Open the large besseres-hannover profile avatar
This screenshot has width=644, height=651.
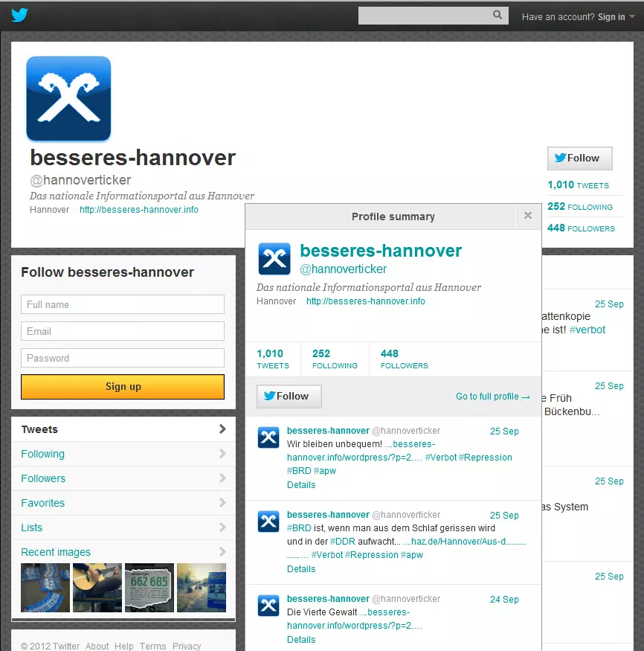(x=68, y=98)
